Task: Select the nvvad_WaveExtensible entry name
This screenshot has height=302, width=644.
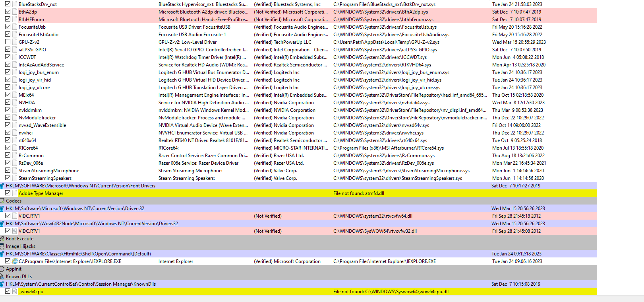Action: (43, 125)
